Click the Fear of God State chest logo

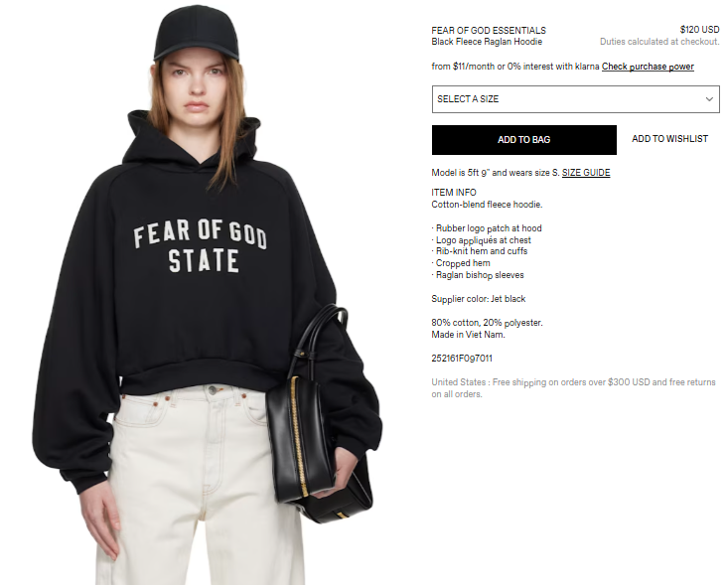tap(201, 246)
